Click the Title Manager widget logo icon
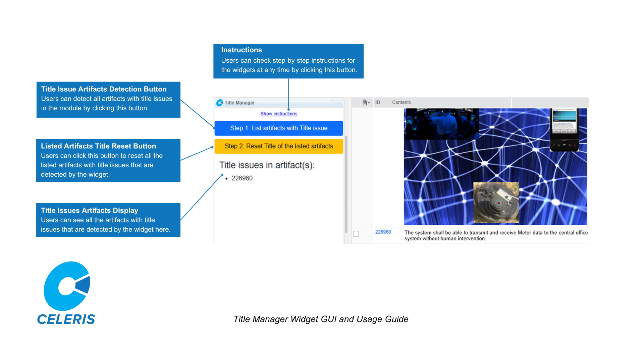 pos(220,103)
